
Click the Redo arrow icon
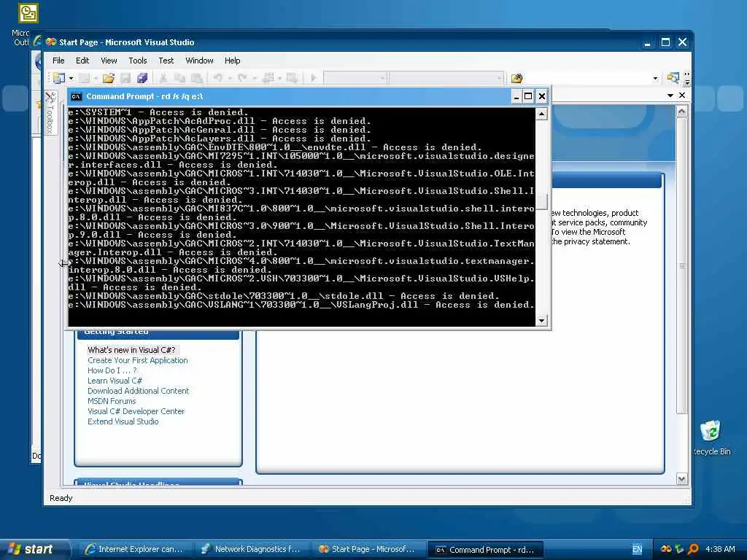242,78
